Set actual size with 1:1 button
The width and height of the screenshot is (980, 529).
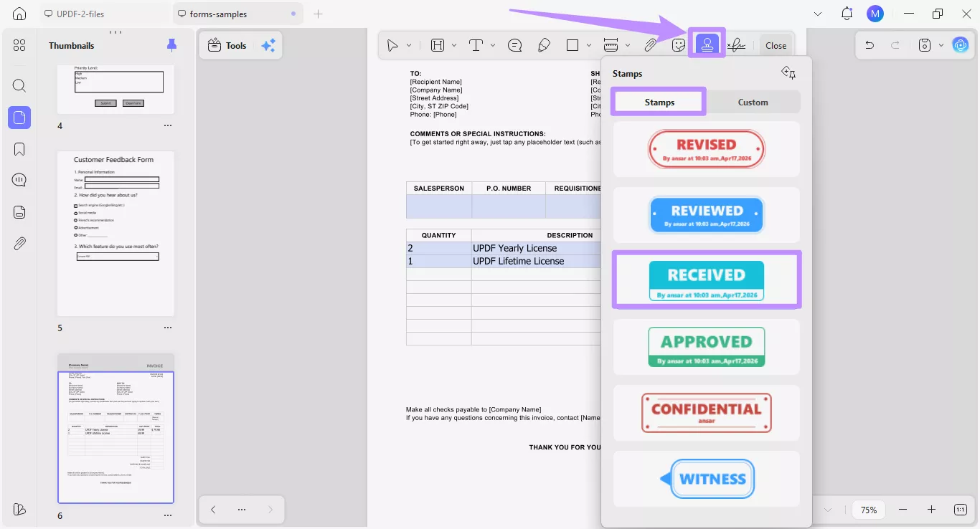961,510
